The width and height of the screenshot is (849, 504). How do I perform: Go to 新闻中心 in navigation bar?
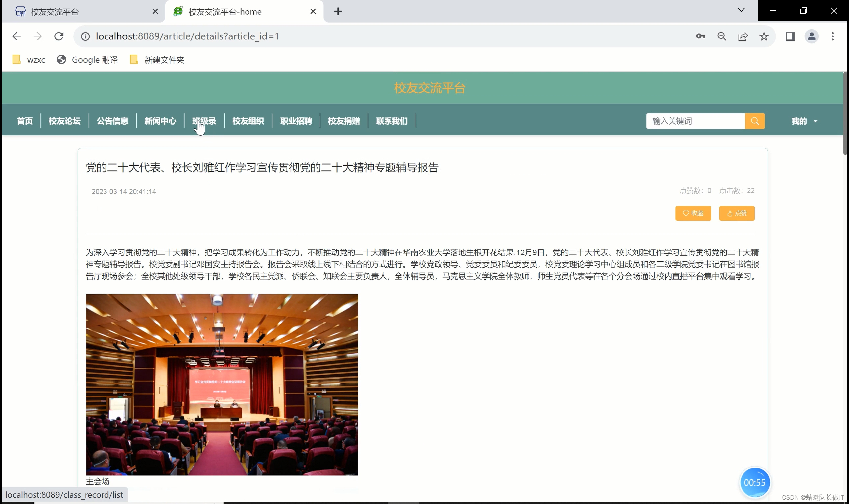[160, 121]
